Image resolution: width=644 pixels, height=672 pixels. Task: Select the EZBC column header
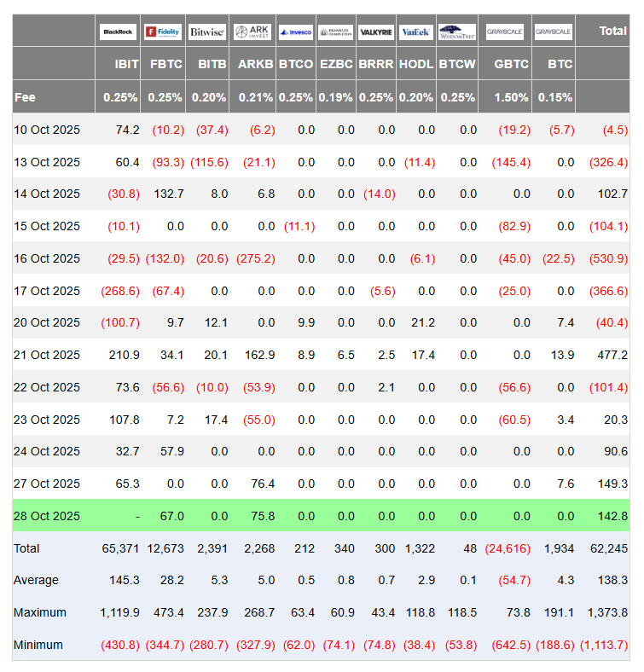[336, 64]
